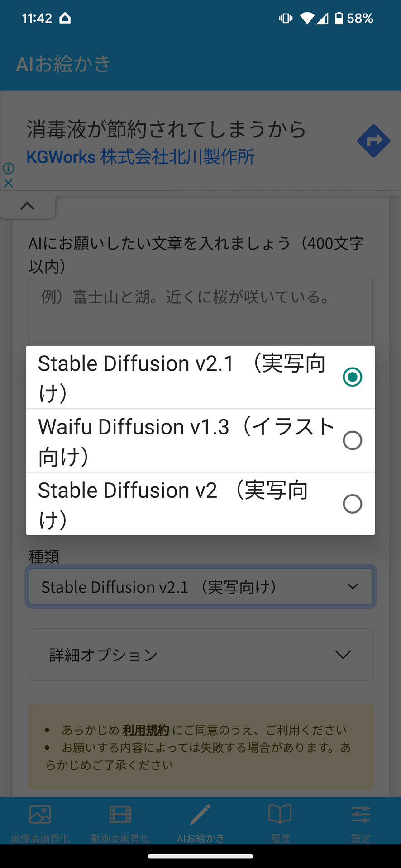Select Stable Diffusion v2.1 radio button
Viewport: 401px width, 868px height.
352,377
